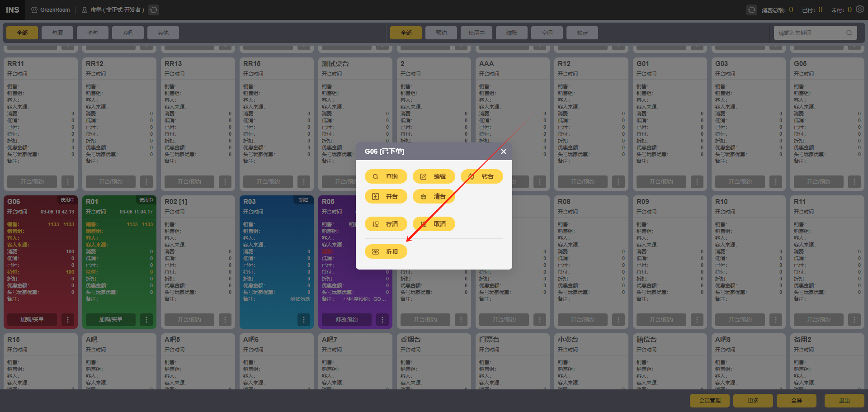Open the three-dot menu on card AAA
This screenshot has width=868, height=412.
[540, 182]
